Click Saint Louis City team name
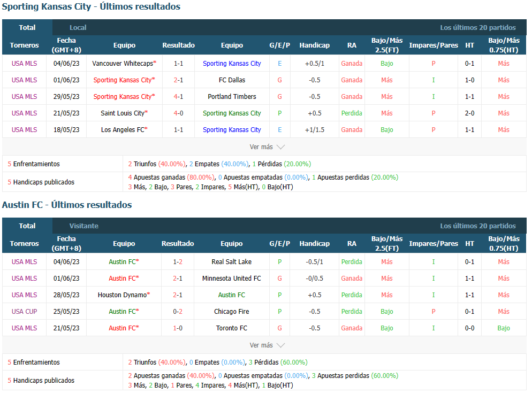This screenshot has height=394, width=532. click(x=124, y=113)
